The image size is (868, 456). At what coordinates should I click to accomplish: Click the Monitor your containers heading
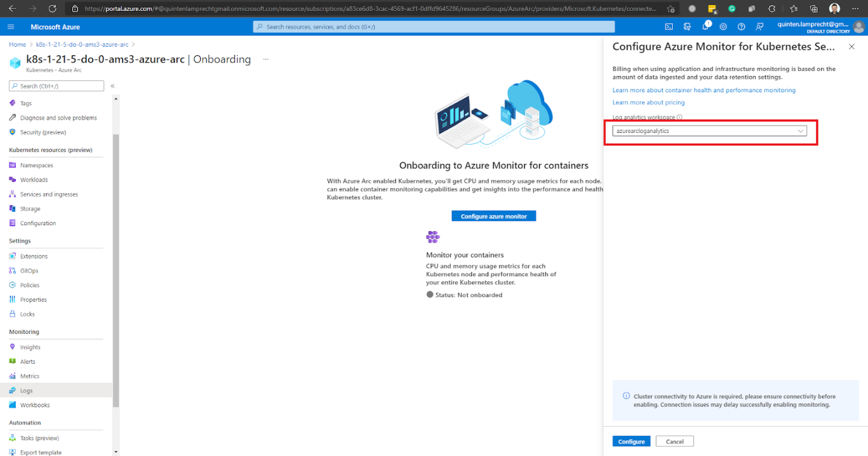click(x=465, y=255)
